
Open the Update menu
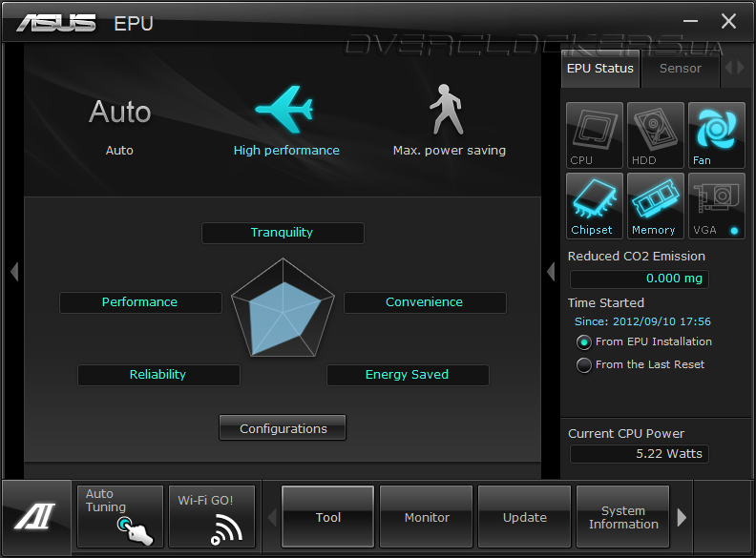pos(525,517)
